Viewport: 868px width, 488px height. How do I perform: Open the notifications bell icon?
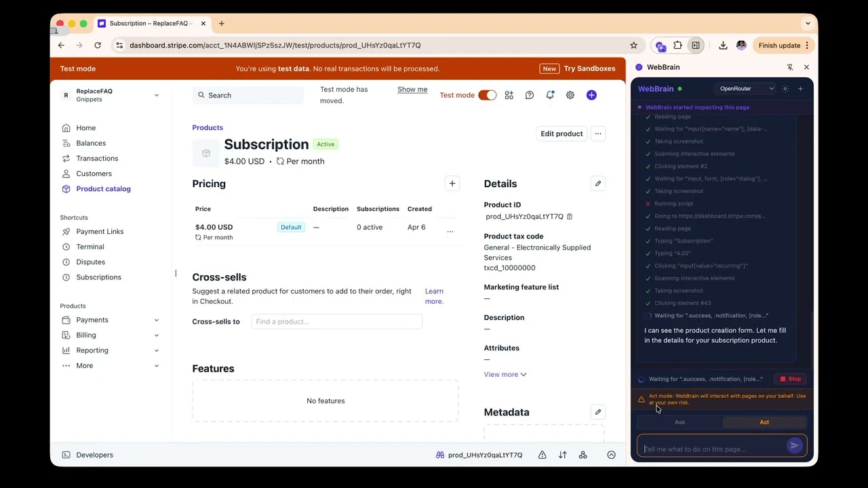click(x=550, y=95)
